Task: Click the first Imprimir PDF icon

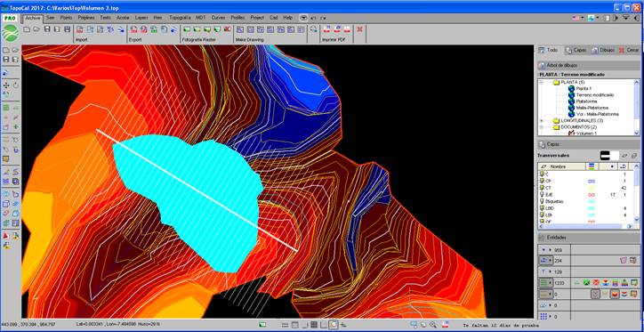Action: coord(327,29)
